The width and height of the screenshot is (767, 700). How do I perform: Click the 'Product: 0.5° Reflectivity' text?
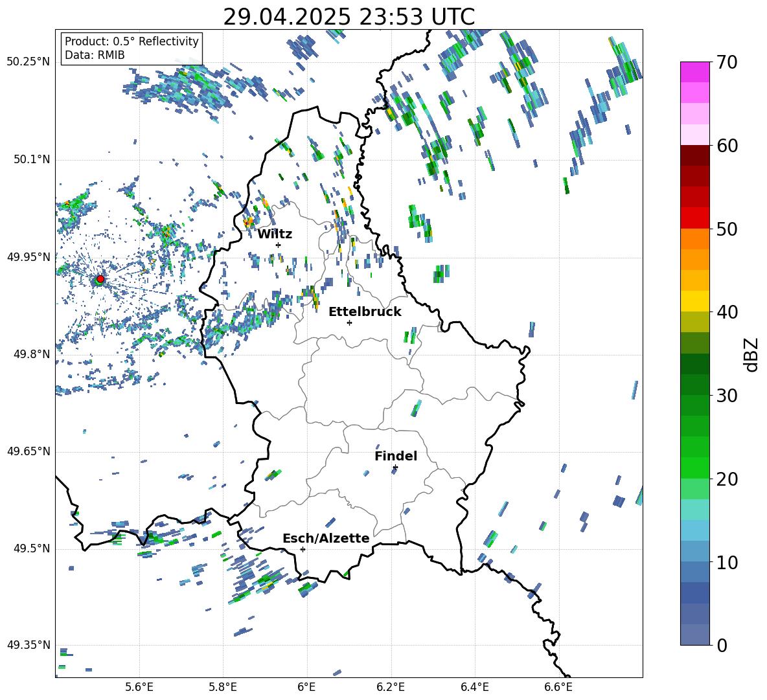tap(132, 41)
